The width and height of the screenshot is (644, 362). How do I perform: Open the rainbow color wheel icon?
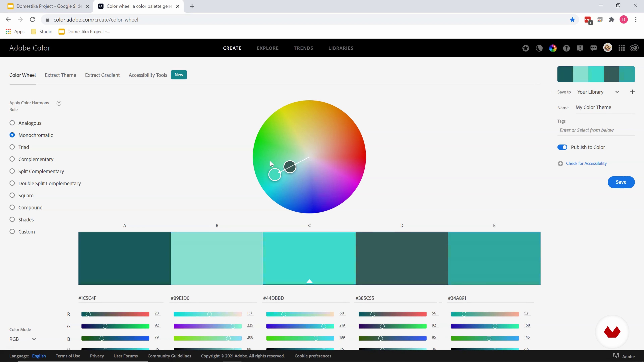(553, 48)
